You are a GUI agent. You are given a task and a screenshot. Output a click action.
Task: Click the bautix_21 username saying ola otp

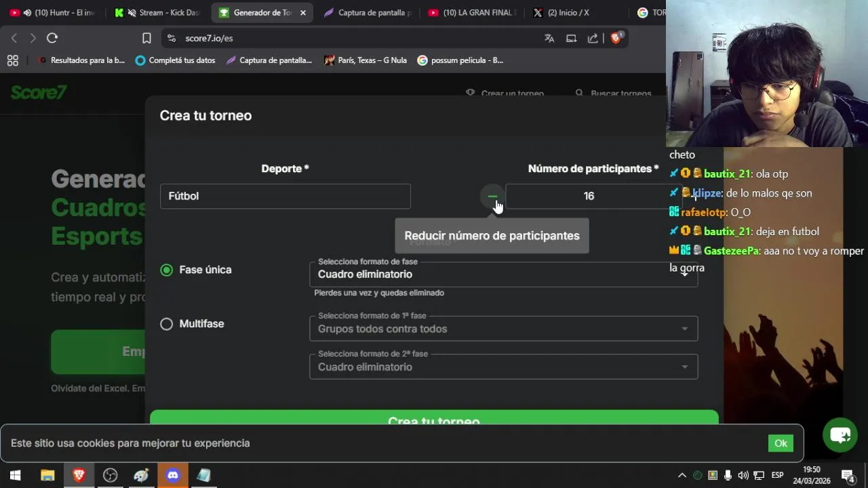click(727, 174)
